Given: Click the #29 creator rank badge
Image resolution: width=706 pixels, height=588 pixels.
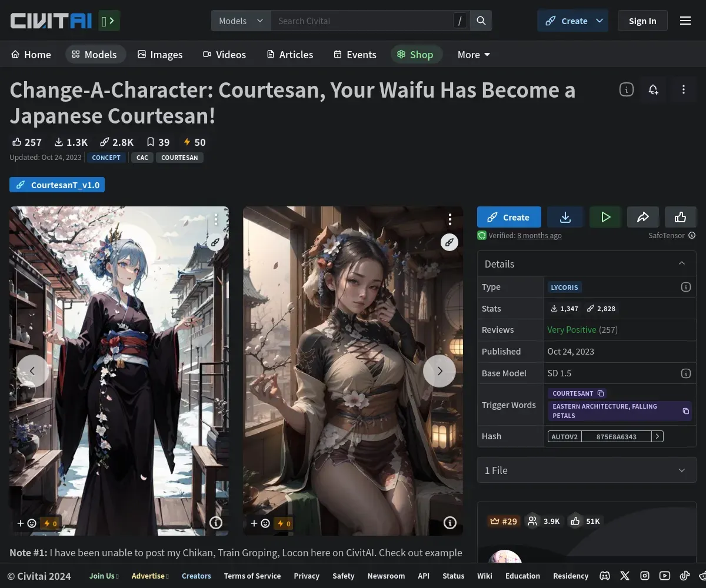Looking at the screenshot, I should (x=504, y=521).
